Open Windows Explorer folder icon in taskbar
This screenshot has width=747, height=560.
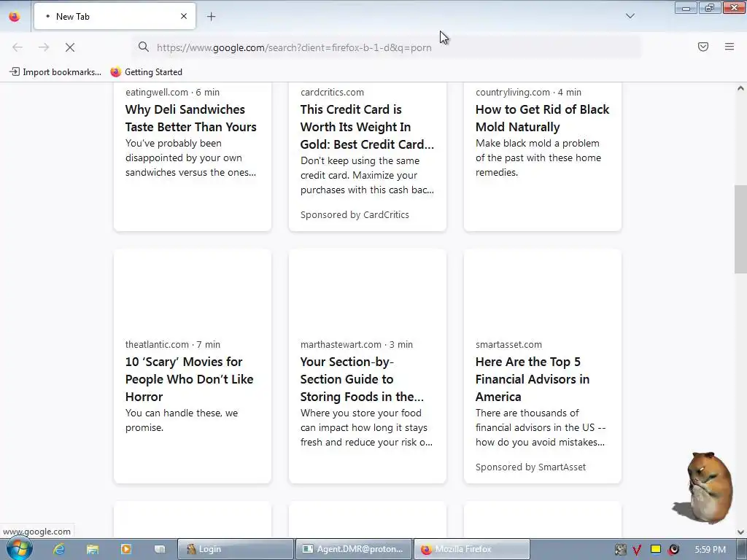(x=93, y=549)
